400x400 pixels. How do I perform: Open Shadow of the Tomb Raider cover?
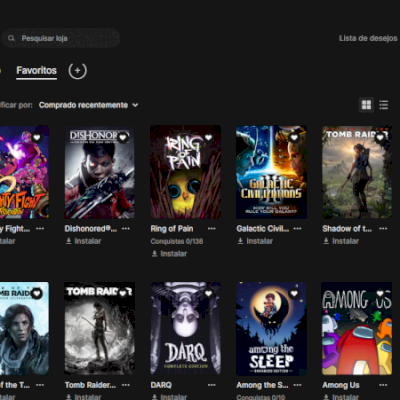pos(357,172)
